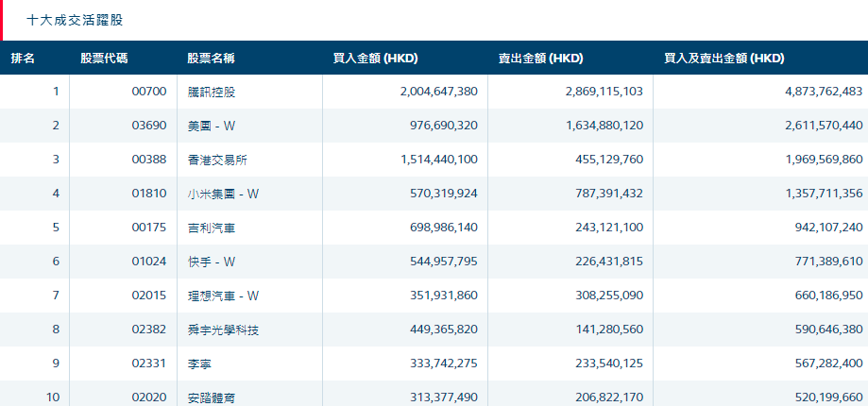
Task: Click sell amount 308,255,090
Action: pos(609,296)
